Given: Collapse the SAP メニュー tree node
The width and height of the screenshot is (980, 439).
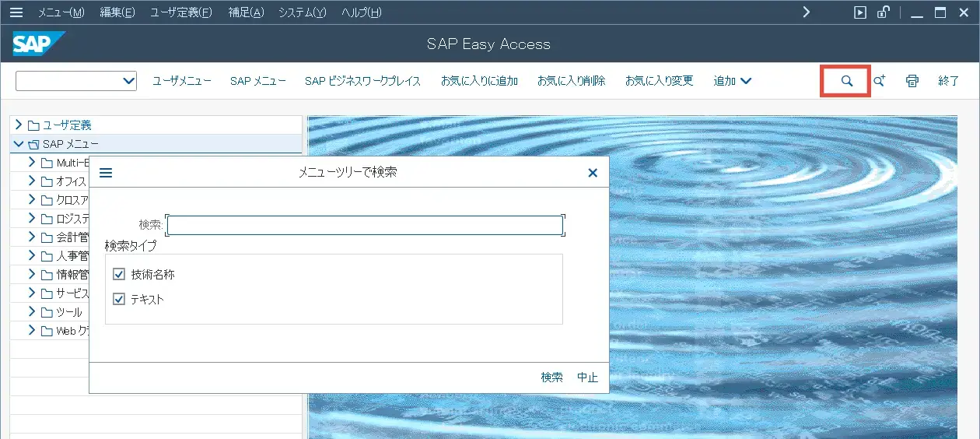Looking at the screenshot, I should [x=19, y=144].
